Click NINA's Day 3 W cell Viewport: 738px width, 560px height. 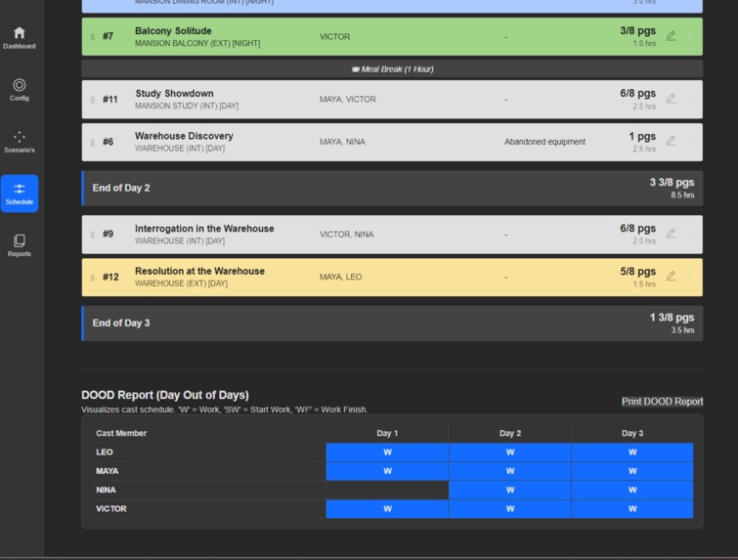point(632,490)
